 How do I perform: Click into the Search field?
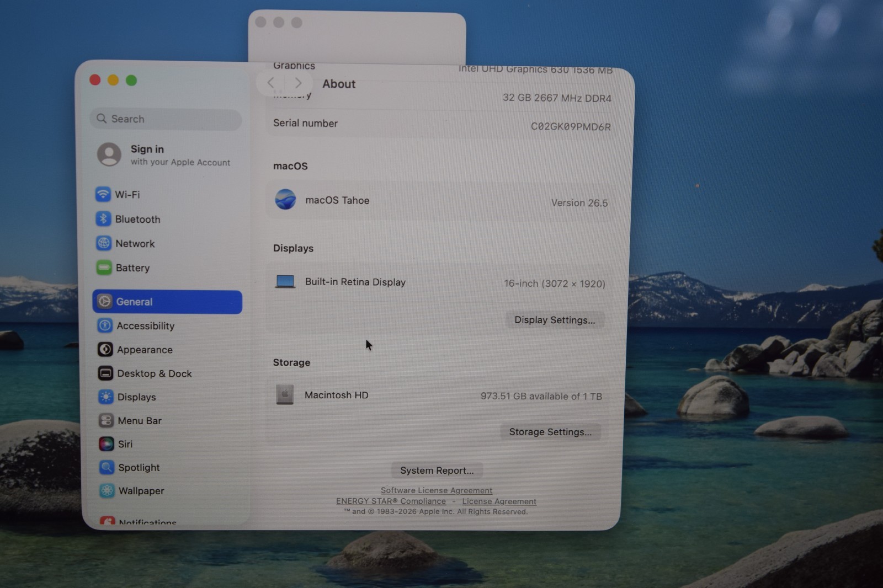tap(166, 119)
